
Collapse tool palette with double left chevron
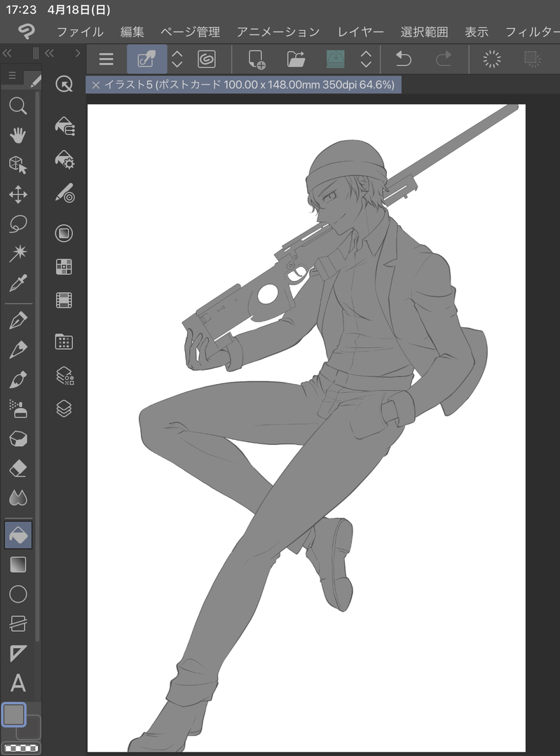click(7, 53)
